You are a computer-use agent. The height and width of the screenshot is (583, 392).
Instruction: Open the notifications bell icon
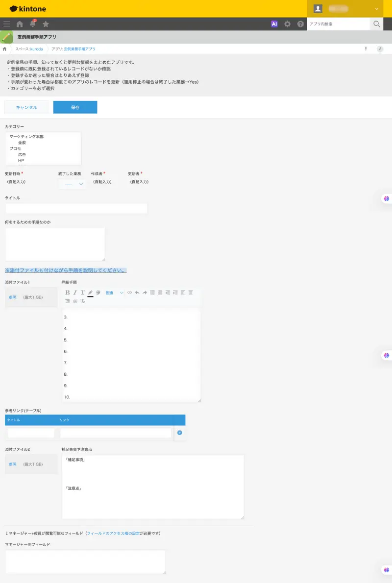(33, 24)
